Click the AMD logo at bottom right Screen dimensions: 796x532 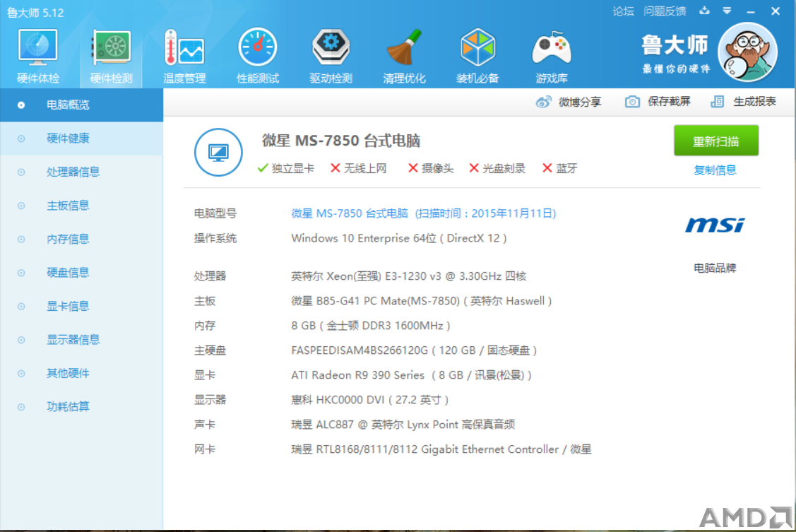point(747,516)
